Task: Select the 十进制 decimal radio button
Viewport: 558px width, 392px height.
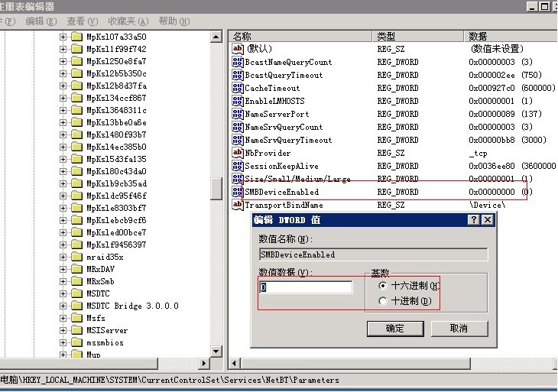Action: point(383,301)
